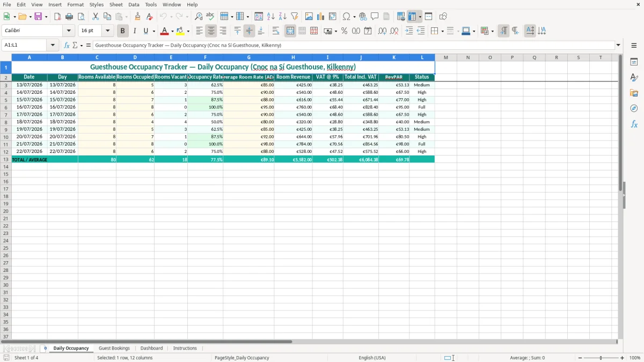Click Sort Descending icon
The height and width of the screenshot is (362, 644).
(x=283, y=17)
